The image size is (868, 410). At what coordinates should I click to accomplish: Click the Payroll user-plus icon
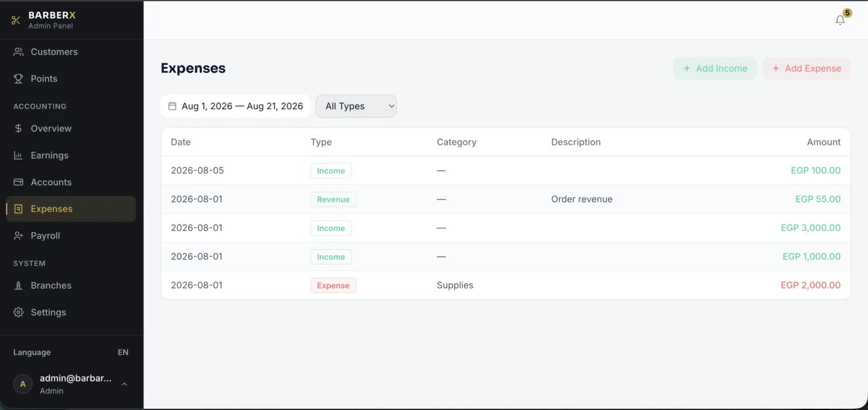click(x=19, y=236)
